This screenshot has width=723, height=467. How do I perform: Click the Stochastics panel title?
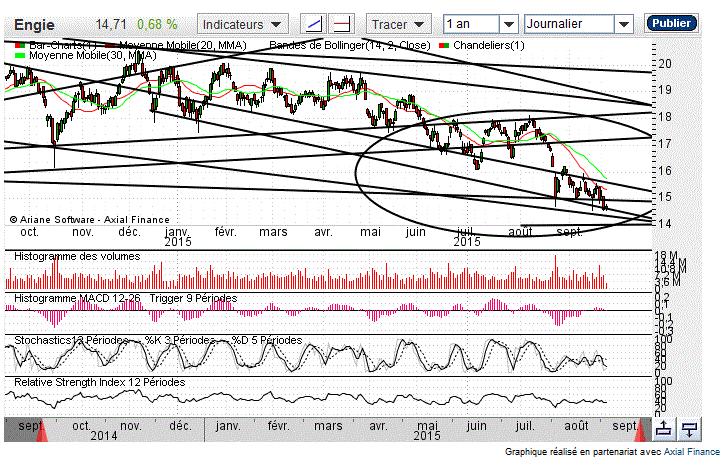coord(71,340)
